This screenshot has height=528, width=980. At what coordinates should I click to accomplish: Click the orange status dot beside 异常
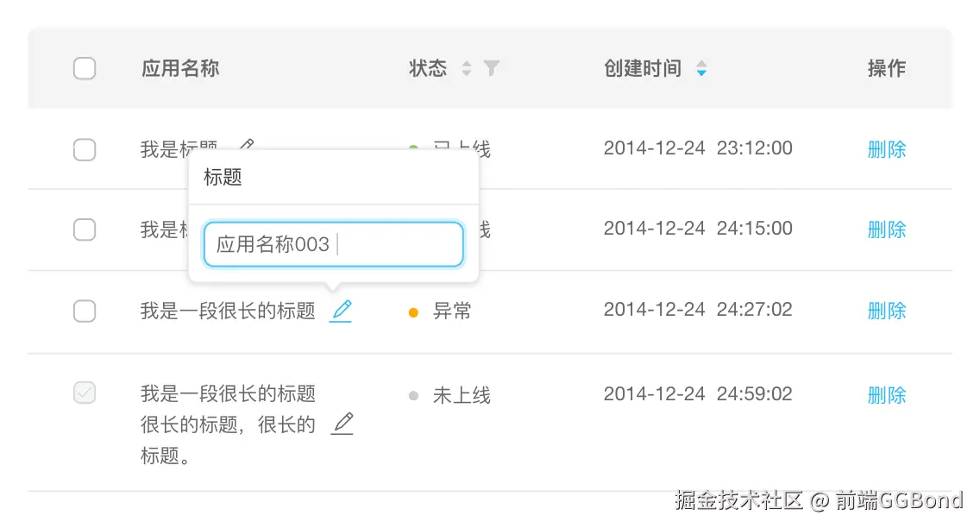[413, 312]
